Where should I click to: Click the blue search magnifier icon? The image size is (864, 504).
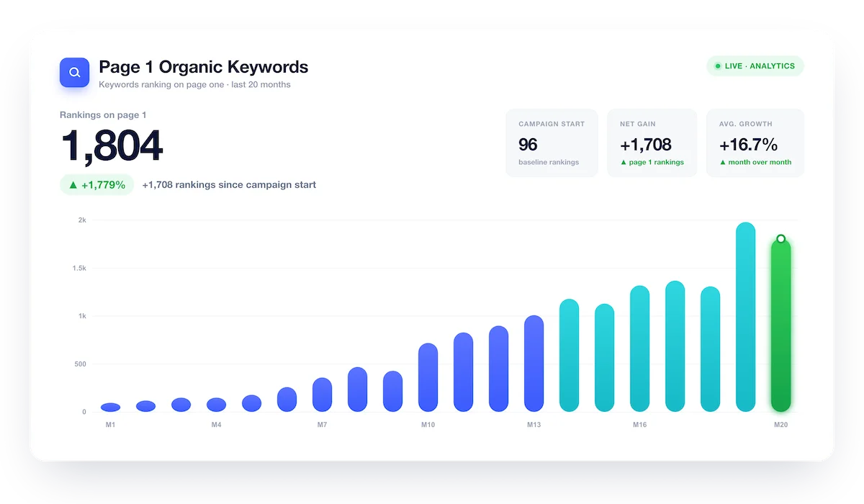[x=74, y=73]
